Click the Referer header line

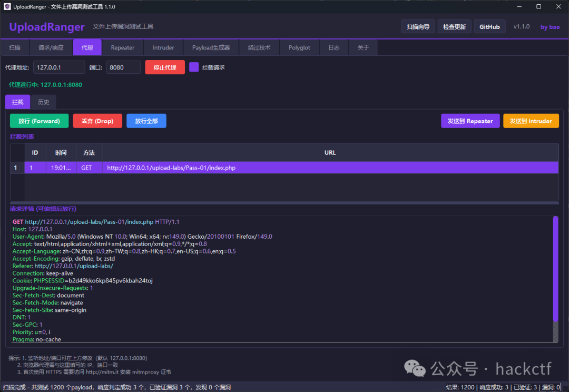63,266
